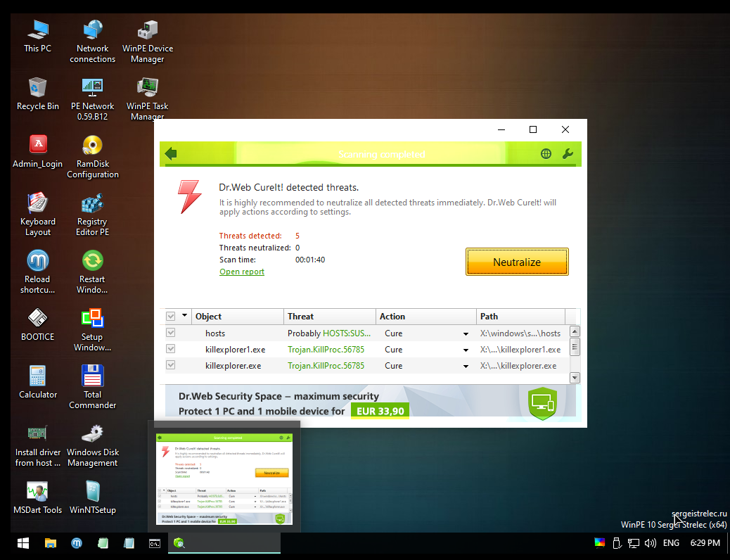Viewport: 730px width, 560px height.
Task: Open File Explorer from taskbar
Action: 50,543
